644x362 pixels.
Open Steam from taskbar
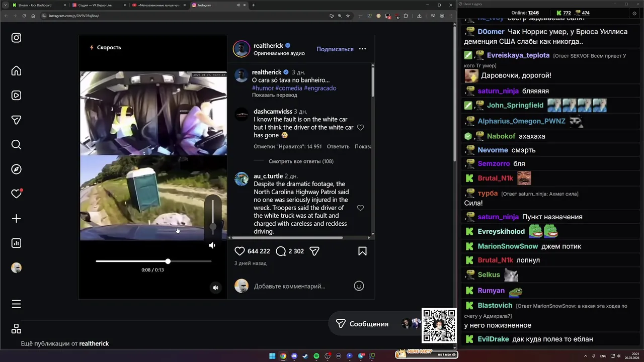(305, 356)
